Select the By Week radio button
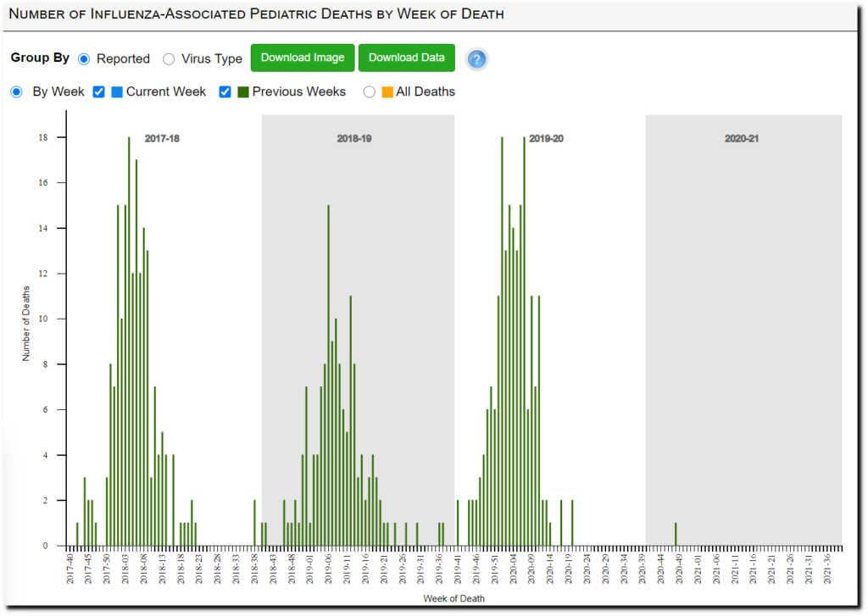The width and height of the screenshot is (868, 616). pyautogui.click(x=16, y=92)
